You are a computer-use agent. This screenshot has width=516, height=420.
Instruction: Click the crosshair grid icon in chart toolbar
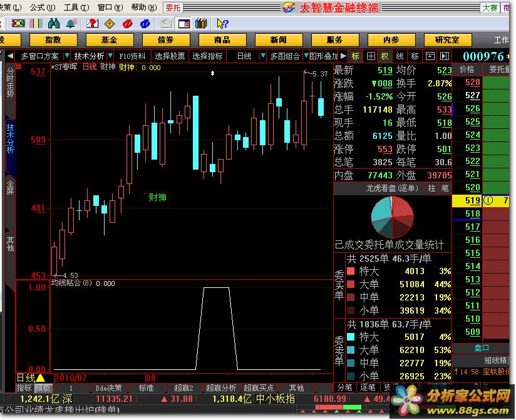click(371, 56)
